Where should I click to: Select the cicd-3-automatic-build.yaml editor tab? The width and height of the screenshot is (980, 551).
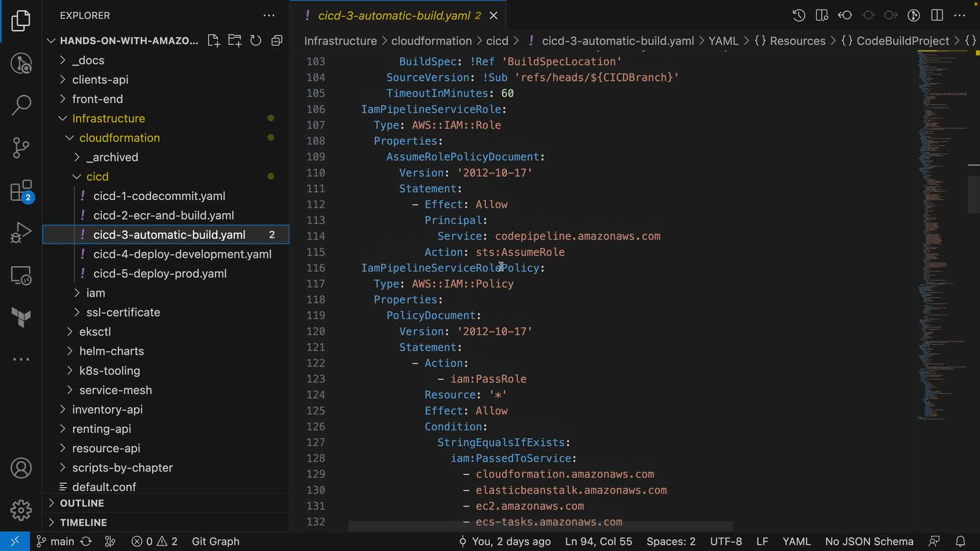(x=394, y=15)
